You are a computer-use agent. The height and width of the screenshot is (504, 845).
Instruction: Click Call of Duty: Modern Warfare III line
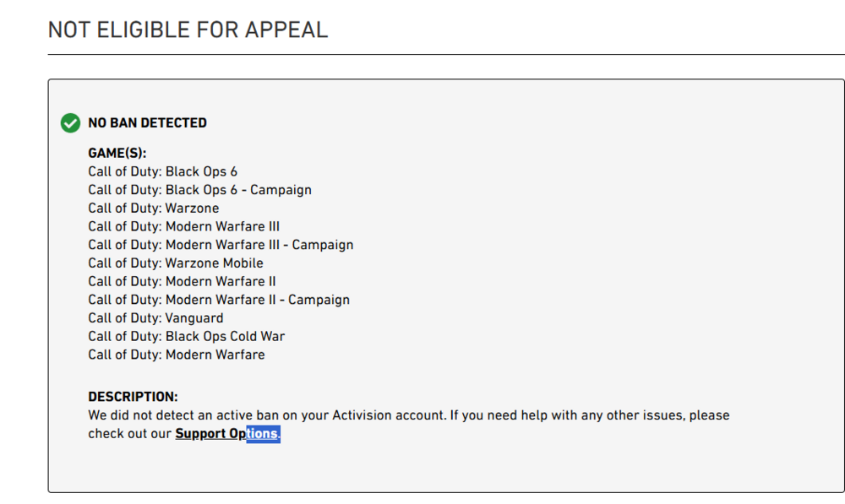pyautogui.click(x=183, y=226)
